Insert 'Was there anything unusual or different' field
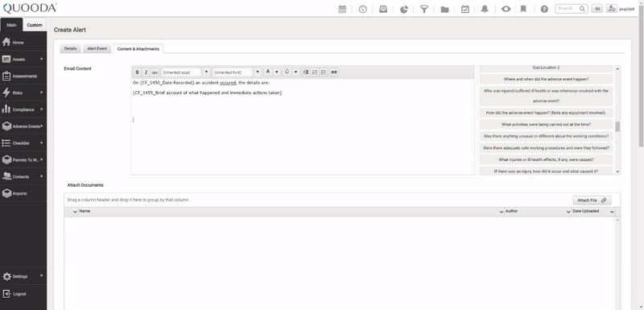Image resolution: width=644 pixels, height=310 pixels. click(x=547, y=136)
